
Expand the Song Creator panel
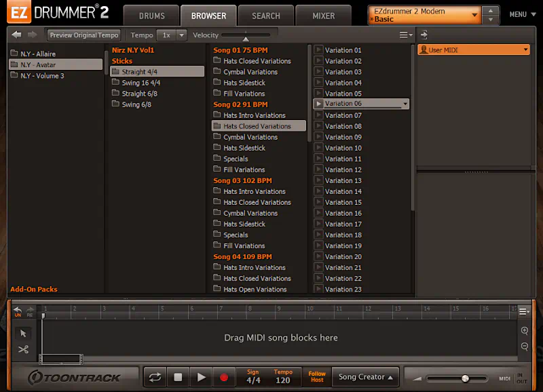(365, 377)
